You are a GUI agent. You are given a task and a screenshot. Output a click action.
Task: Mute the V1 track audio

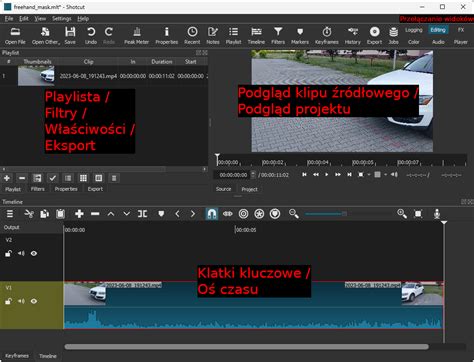pyautogui.click(x=21, y=301)
